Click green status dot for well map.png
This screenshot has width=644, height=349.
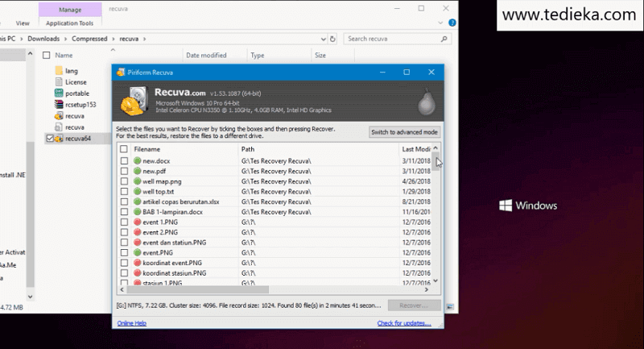[x=138, y=181]
